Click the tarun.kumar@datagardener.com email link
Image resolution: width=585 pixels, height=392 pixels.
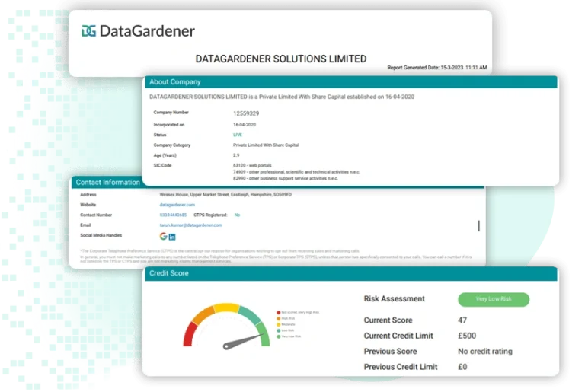click(190, 225)
